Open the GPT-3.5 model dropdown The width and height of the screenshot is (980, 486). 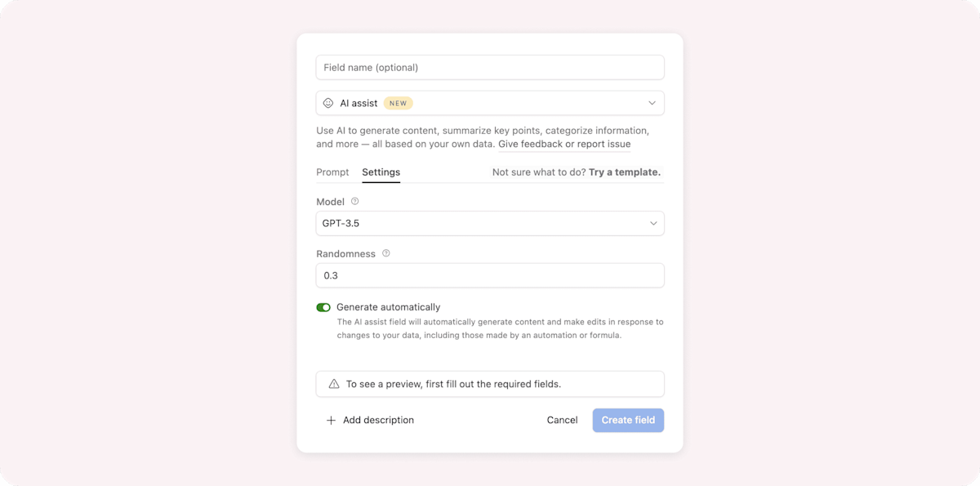490,223
